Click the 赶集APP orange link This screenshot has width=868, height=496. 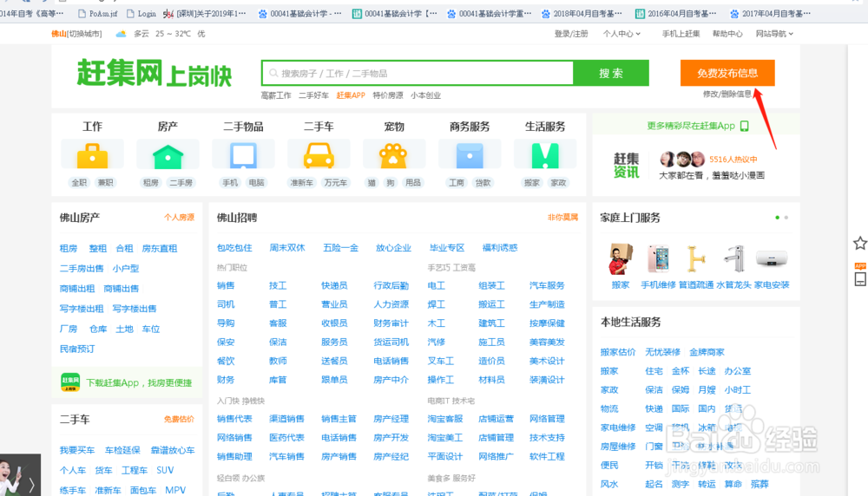[351, 95]
